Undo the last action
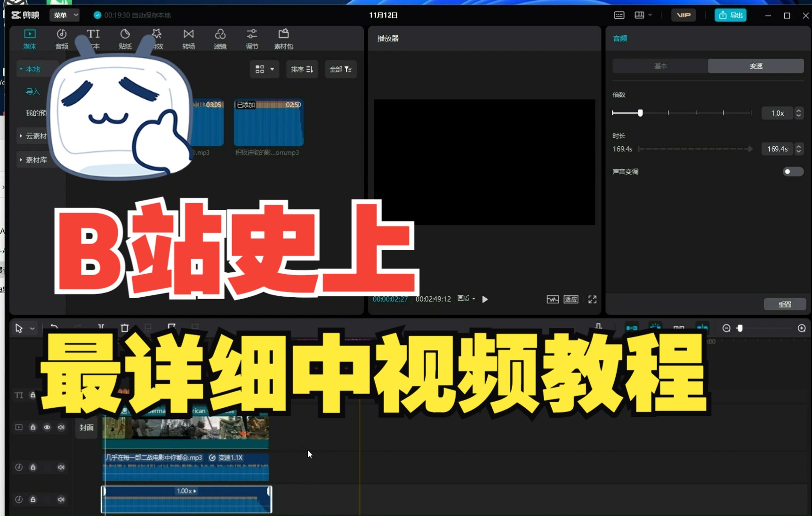812x516 pixels. [54, 327]
